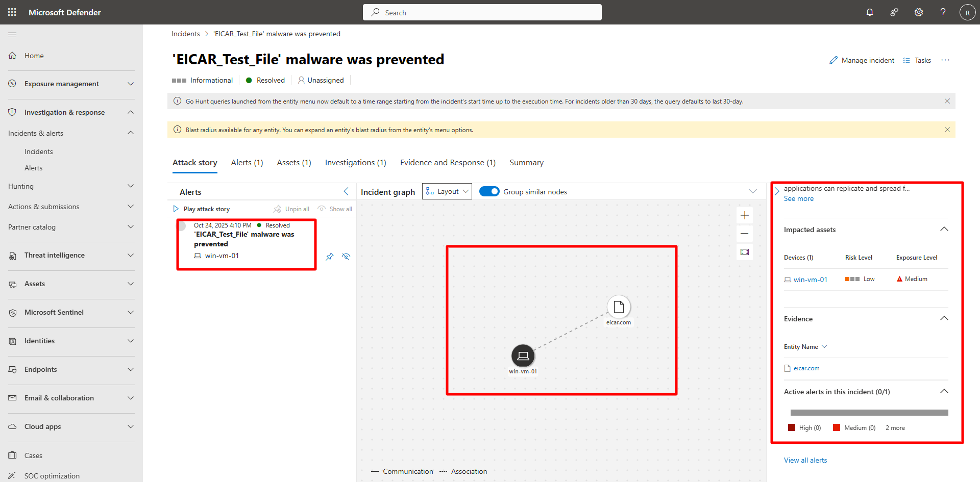Go to Incidents in sidebar
This screenshot has width=980, height=482.
click(39, 151)
